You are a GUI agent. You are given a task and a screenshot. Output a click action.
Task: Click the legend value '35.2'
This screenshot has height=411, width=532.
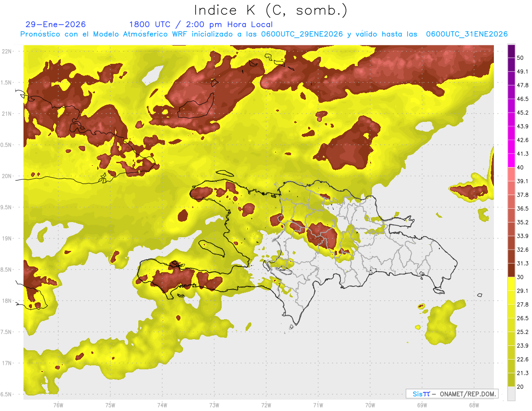523,222
